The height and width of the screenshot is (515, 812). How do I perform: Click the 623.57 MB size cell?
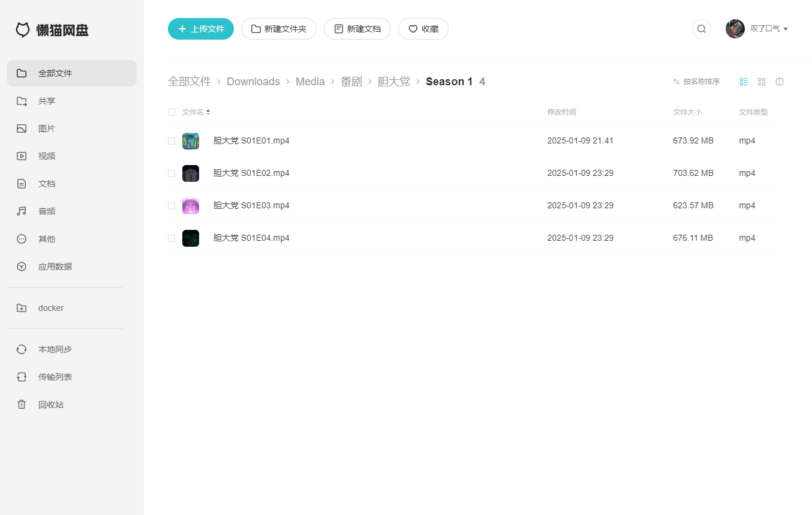(x=693, y=206)
